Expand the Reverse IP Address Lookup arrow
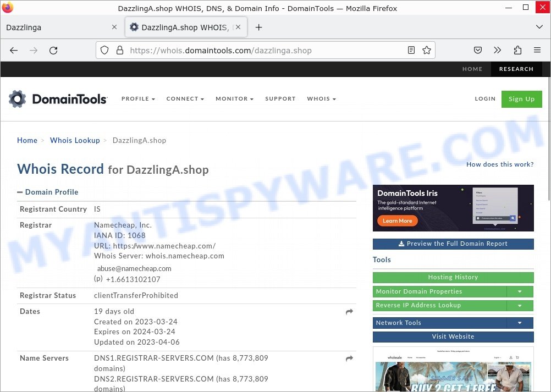 tap(520, 305)
